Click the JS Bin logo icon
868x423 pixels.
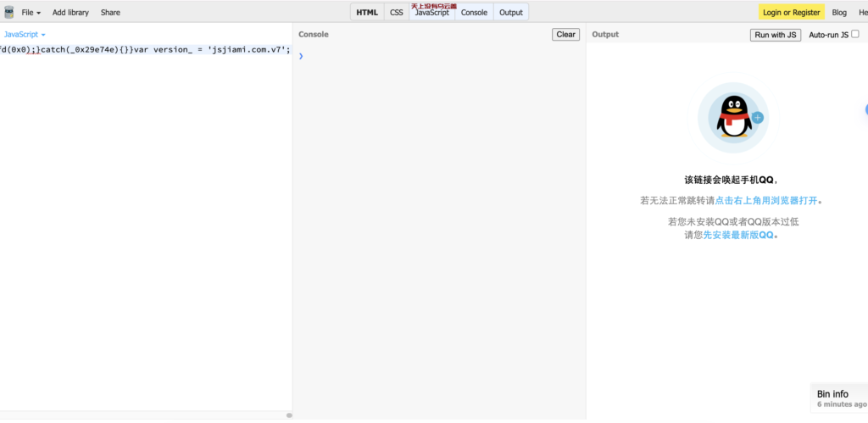point(8,12)
